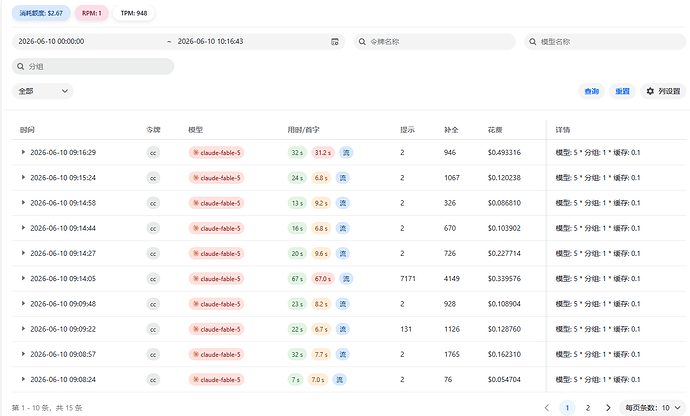Focus the 分组 group search field
Viewport: 690px width, 416px height.
pos(93,66)
